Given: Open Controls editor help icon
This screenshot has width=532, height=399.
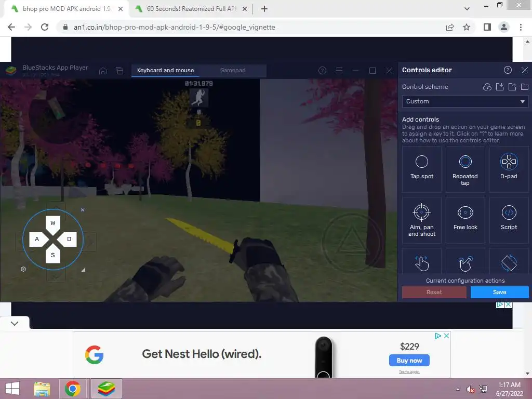Looking at the screenshot, I should click(x=508, y=70).
